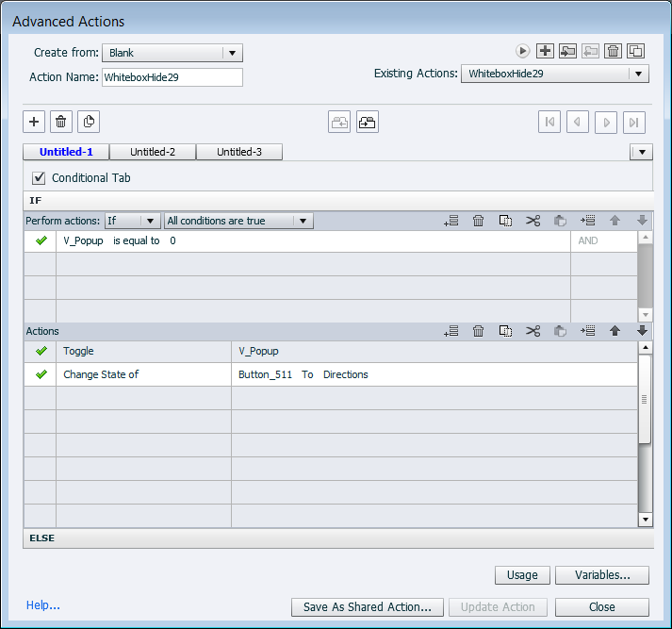The height and width of the screenshot is (629, 672).
Task: Click the Variables button
Action: [x=601, y=575]
